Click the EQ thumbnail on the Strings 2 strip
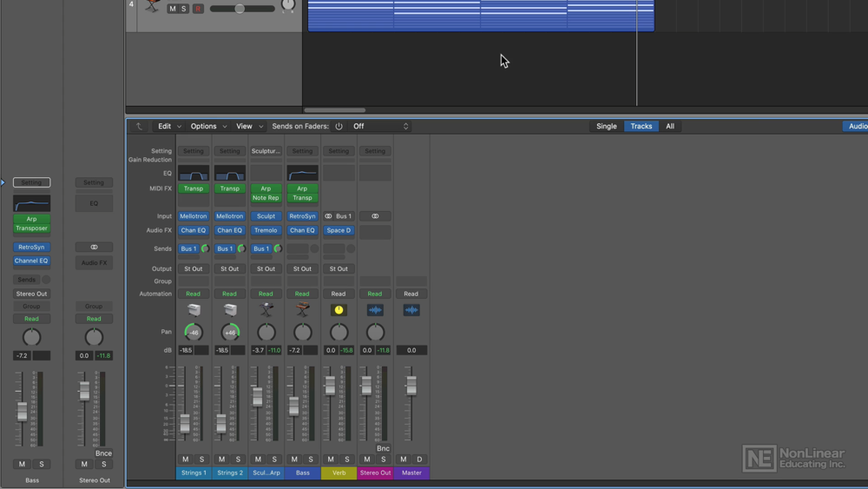The width and height of the screenshot is (868, 489). coord(230,174)
